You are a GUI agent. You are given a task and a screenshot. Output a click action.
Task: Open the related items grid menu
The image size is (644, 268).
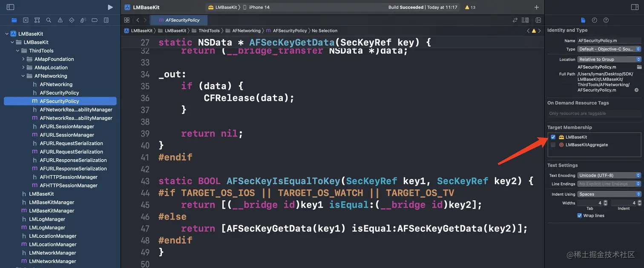point(126,20)
